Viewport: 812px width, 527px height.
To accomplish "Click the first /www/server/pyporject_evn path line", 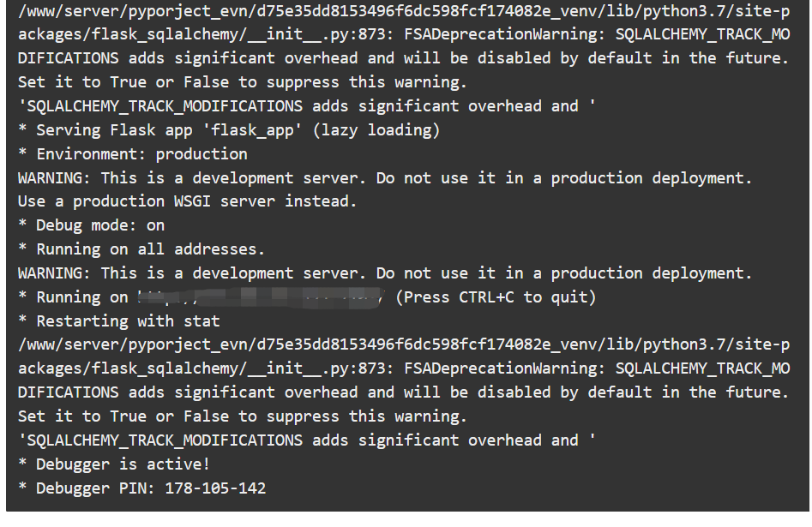I will coord(404,11).
